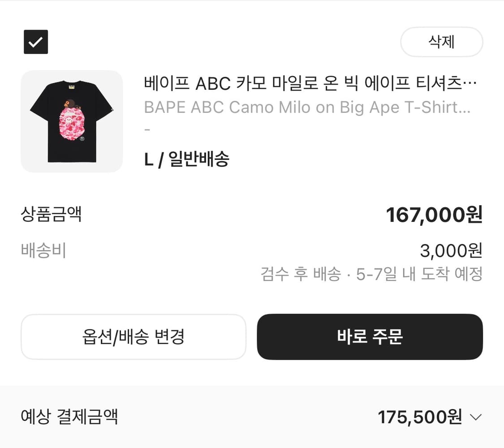This screenshot has height=448, width=504.
Task: Re-check the BAPE T-shirt selection box
Action: (35, 42)
